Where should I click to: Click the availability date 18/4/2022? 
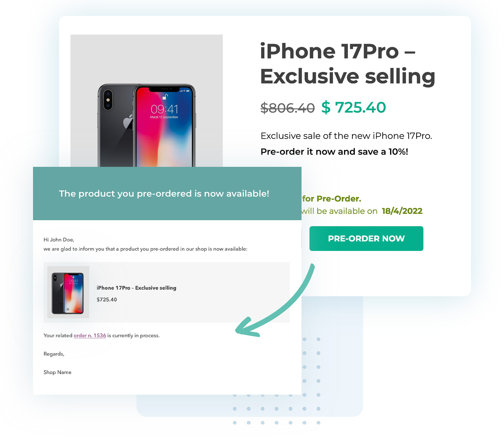(402, 211)
